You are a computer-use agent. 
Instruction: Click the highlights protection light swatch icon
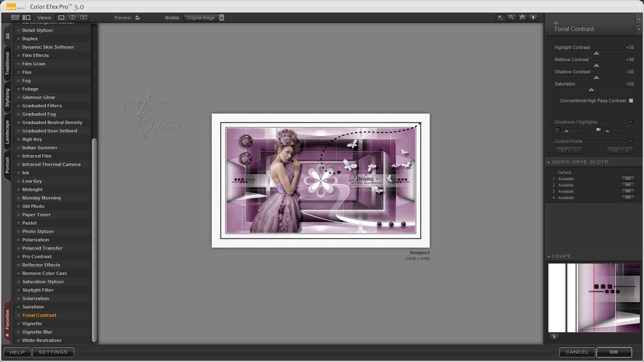(598, 129)
